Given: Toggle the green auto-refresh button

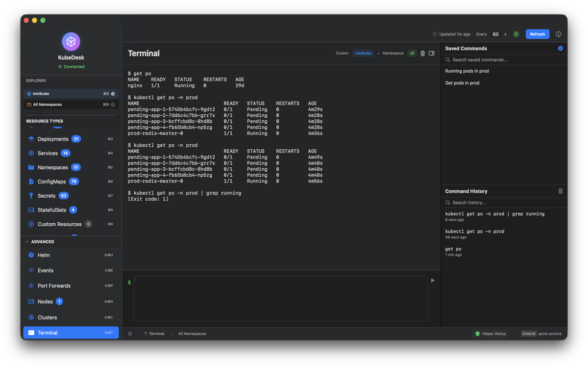Looking at the screenshot, I should (516, 34).
